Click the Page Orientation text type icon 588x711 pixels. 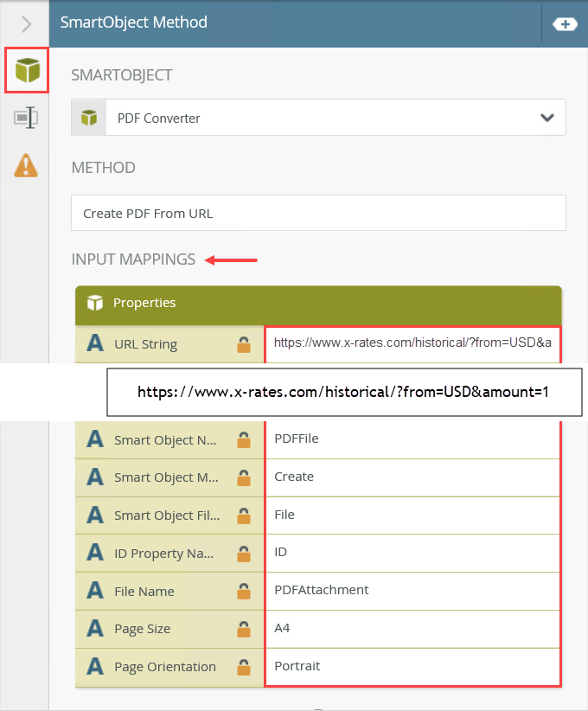[x=95, y=666]
